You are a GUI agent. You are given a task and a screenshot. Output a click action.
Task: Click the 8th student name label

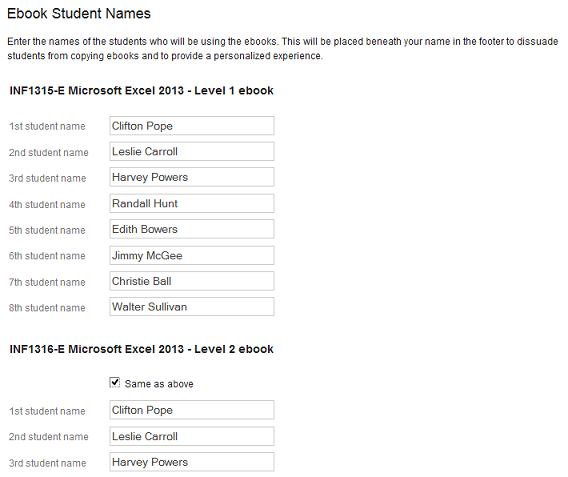pyautogui.click(x=47, y=308)
